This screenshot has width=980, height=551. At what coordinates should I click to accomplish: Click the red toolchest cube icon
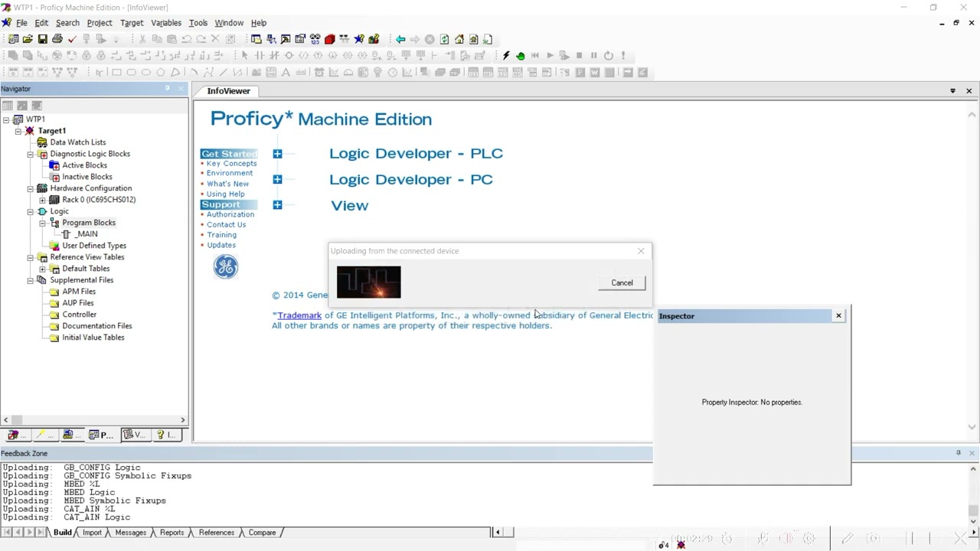tap(330, 39)
